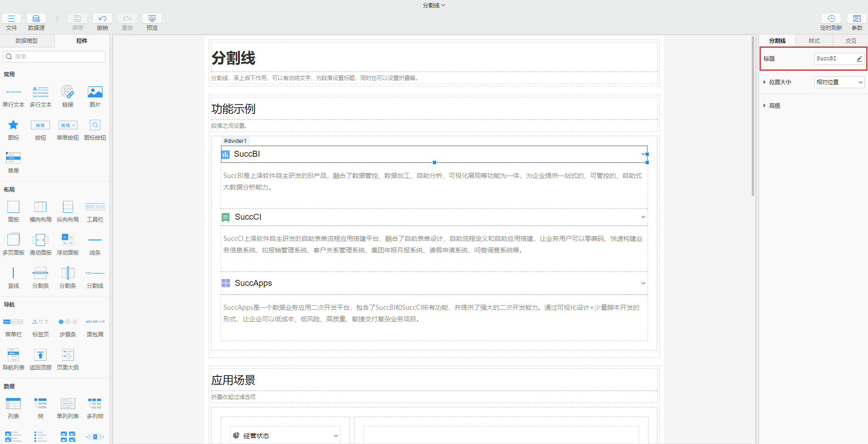Open the 参数 parameters icon
Viewport: 868px width, 444px height.
click(857, 19)
